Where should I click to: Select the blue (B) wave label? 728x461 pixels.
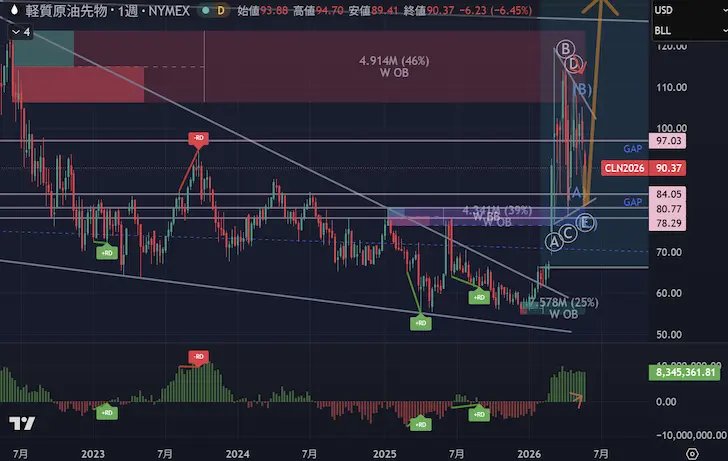tap(583, 90)
